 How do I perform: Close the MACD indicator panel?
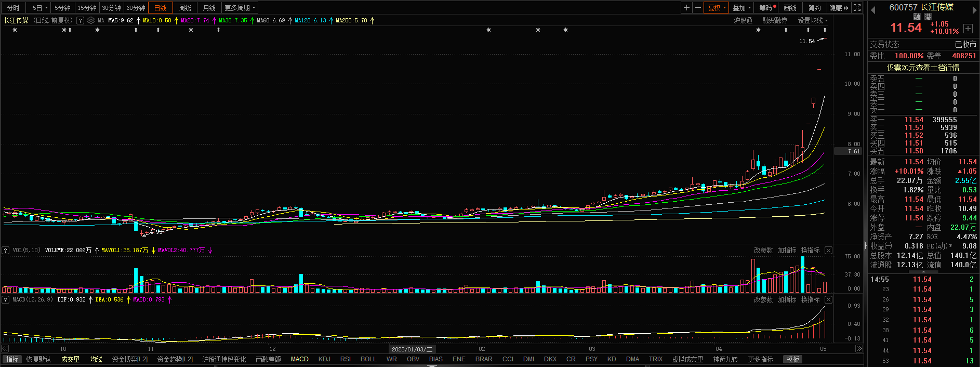point(828,300)
